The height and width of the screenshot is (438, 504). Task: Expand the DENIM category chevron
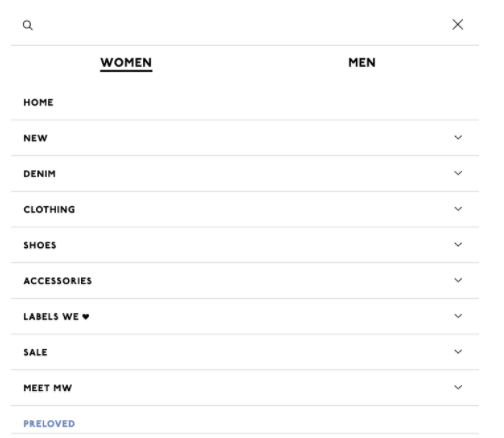[458, 173]
